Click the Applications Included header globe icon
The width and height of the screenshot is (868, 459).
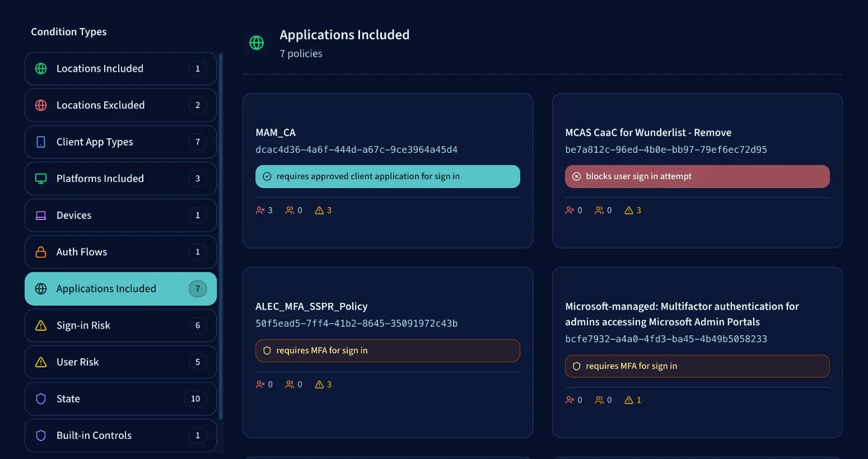pos(256,43)
